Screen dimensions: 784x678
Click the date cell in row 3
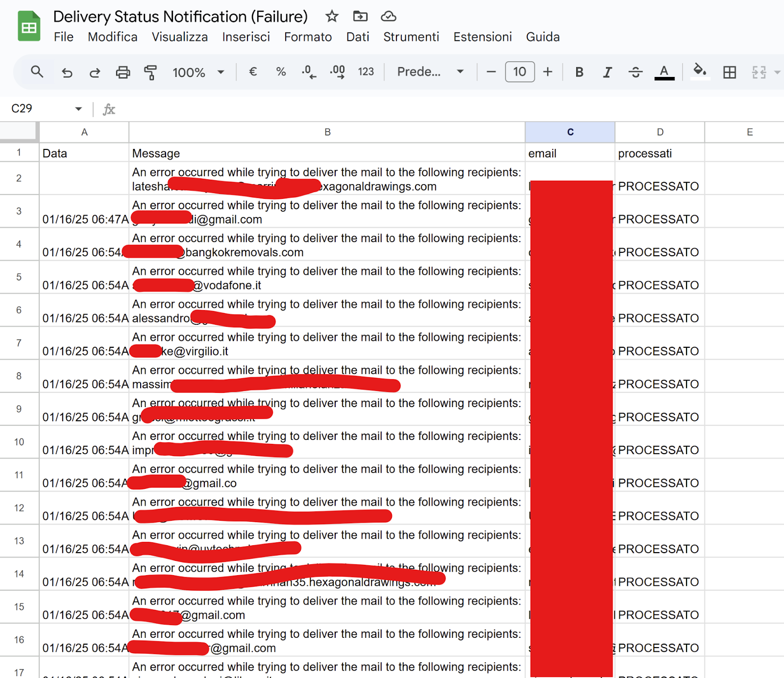click(x=84, y=212)
